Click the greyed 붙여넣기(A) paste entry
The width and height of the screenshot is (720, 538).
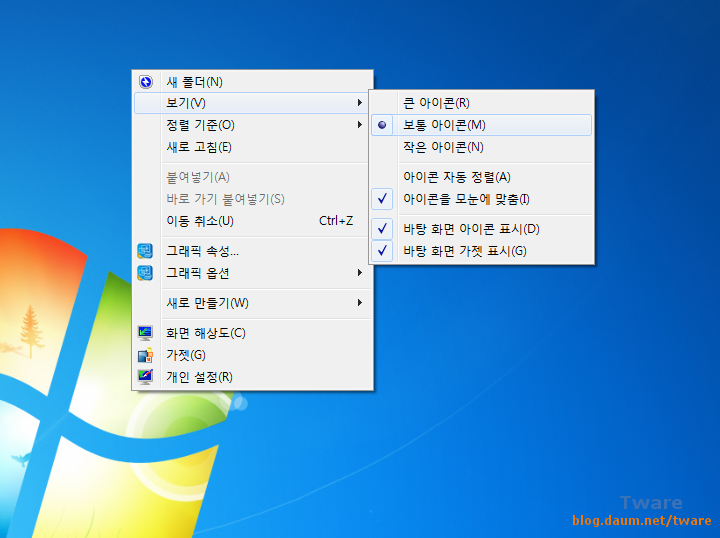253,177
